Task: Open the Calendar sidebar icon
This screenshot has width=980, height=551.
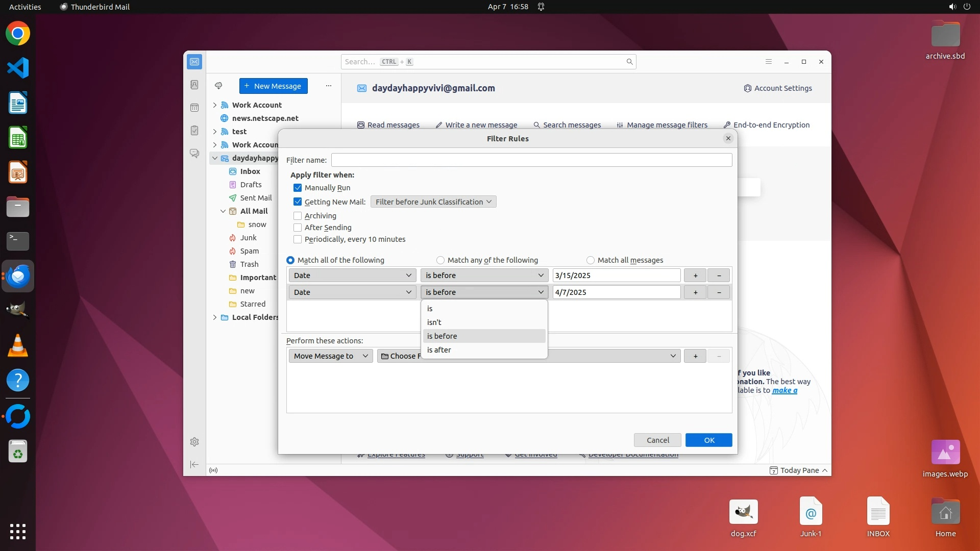Action: pos(194,108)
